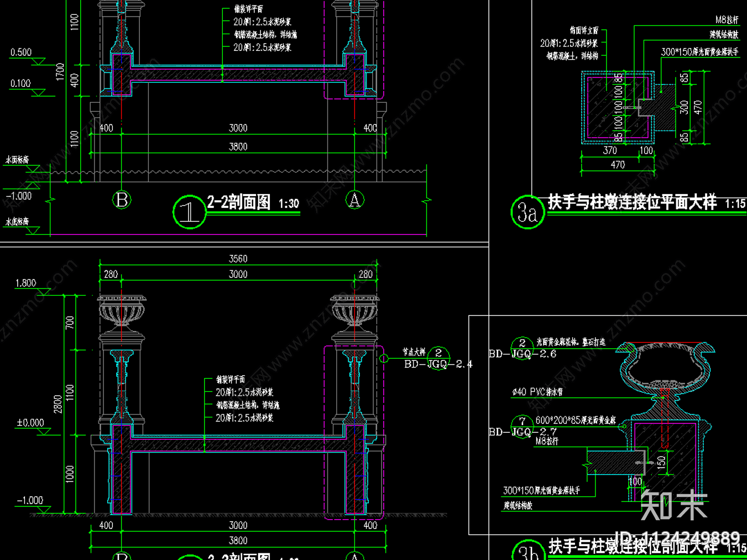
Task: Click the BD-JGQ-2.4 reference text
Action: (x=438, y=364)
